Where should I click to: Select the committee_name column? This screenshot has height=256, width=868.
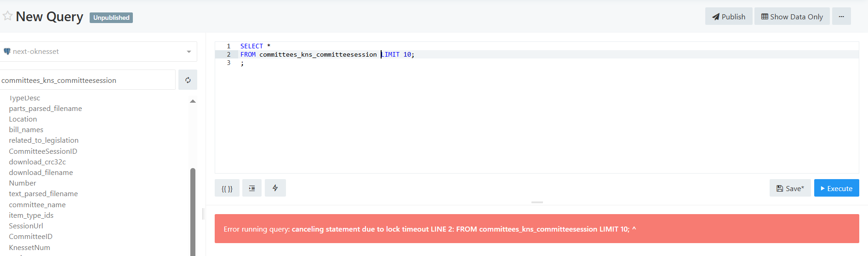[x=37, y=204]
